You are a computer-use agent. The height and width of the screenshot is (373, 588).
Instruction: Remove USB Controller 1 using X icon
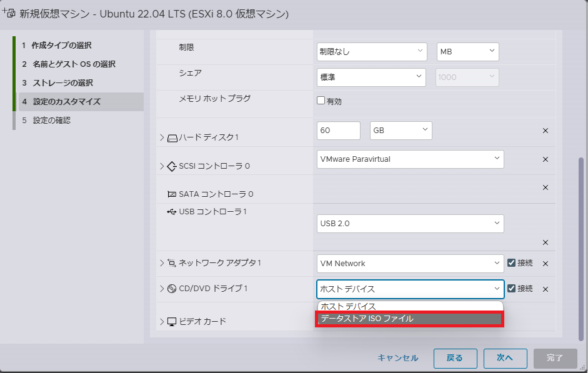[545, 242]
